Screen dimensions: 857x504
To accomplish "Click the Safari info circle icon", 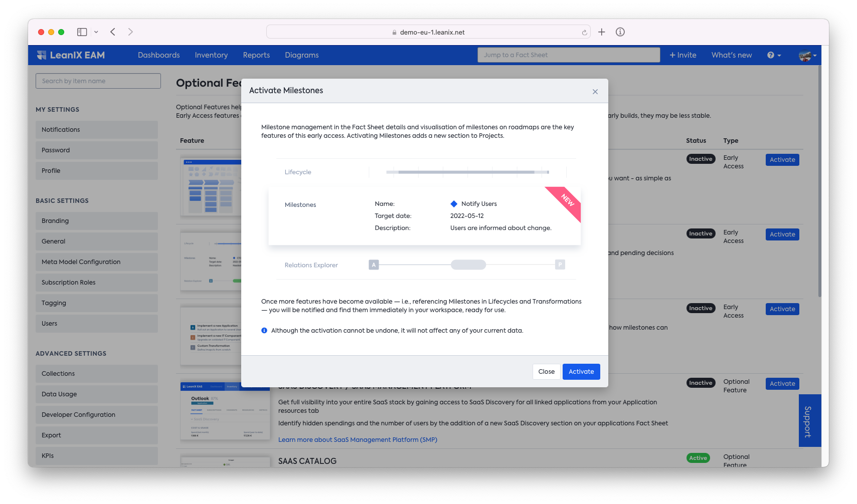I will pos(620,32).
